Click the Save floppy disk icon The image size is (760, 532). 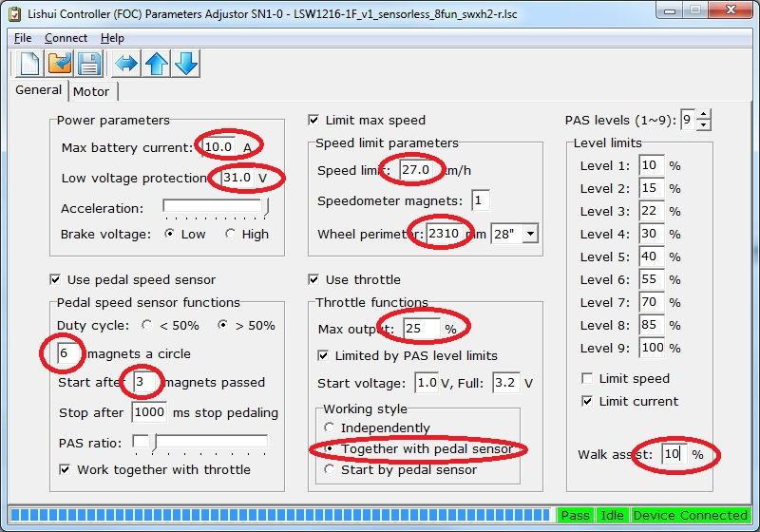88,64
